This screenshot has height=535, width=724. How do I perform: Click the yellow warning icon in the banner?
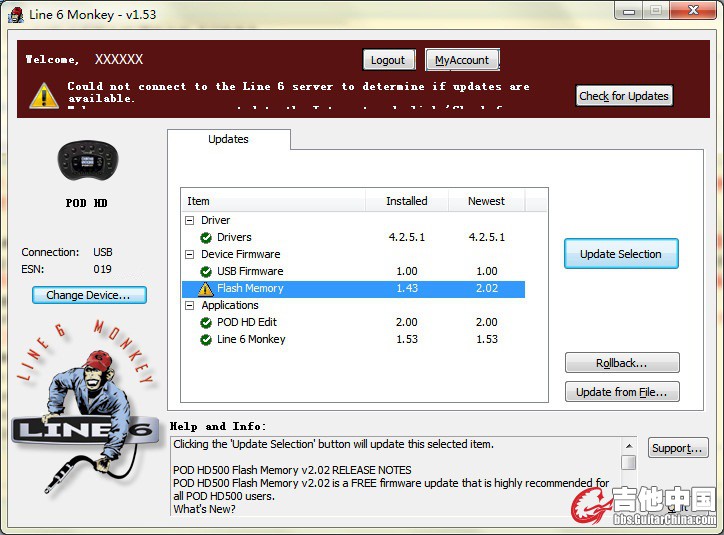click(x=44, y=96)
